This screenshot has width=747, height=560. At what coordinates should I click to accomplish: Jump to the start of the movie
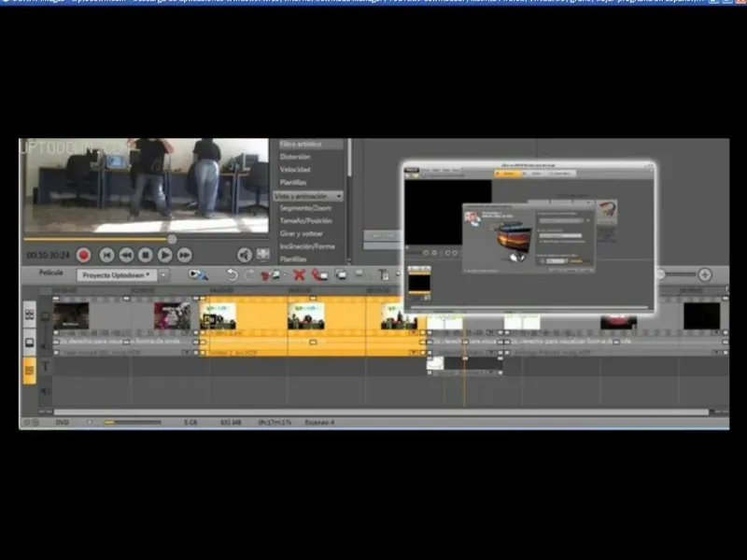click(x=106, y=255)
